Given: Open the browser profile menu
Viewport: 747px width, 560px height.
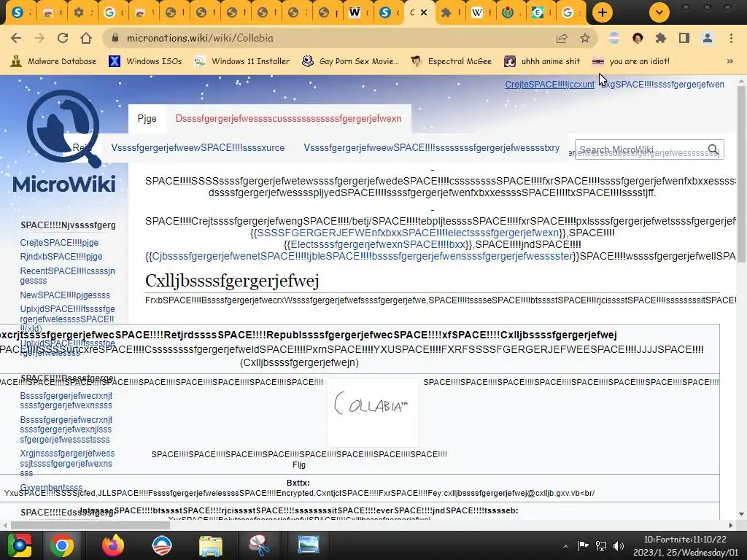Looking at the screenshot, I should [x=708, y=38].
